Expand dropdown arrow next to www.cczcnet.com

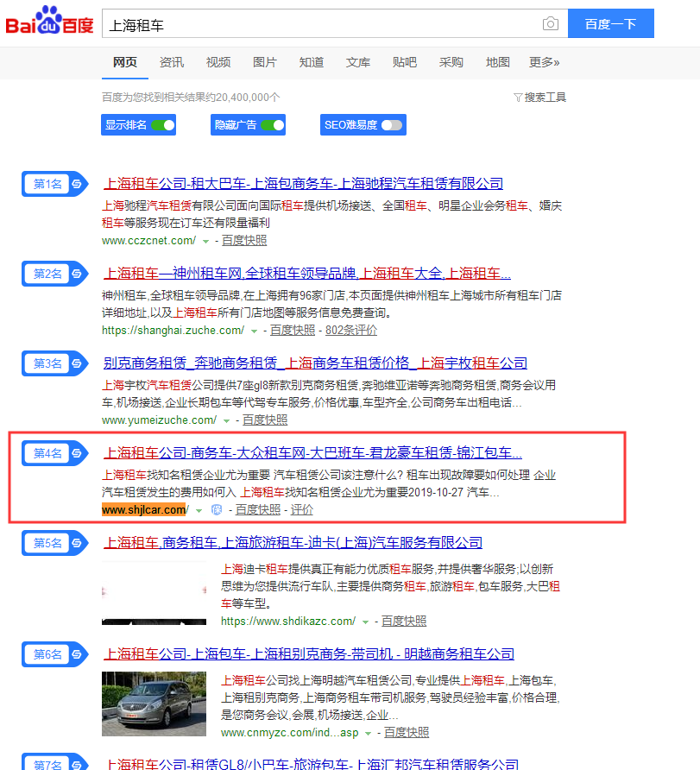click(x=205, y=241)
